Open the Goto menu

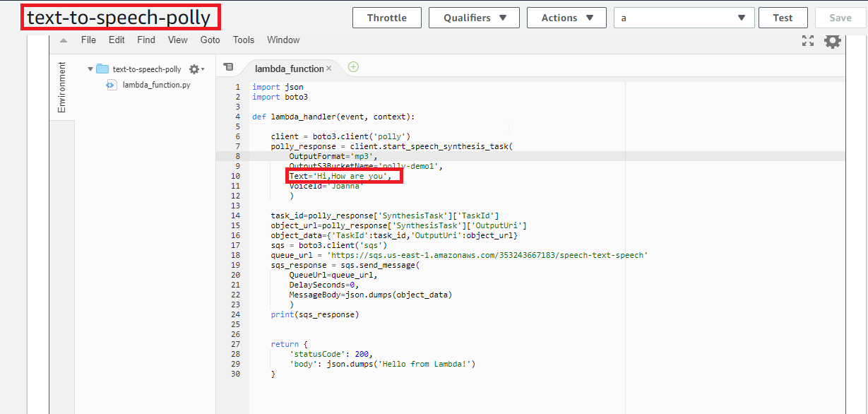[x=210, y=40]
